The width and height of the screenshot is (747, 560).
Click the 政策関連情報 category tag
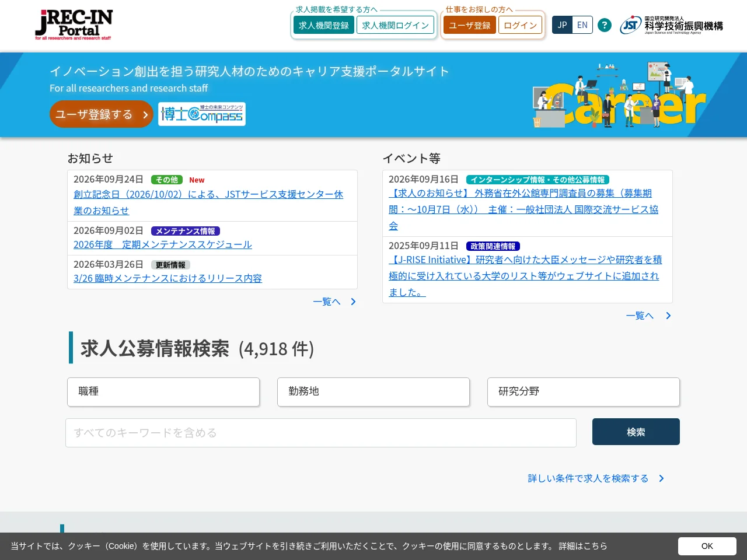(493, 246)
